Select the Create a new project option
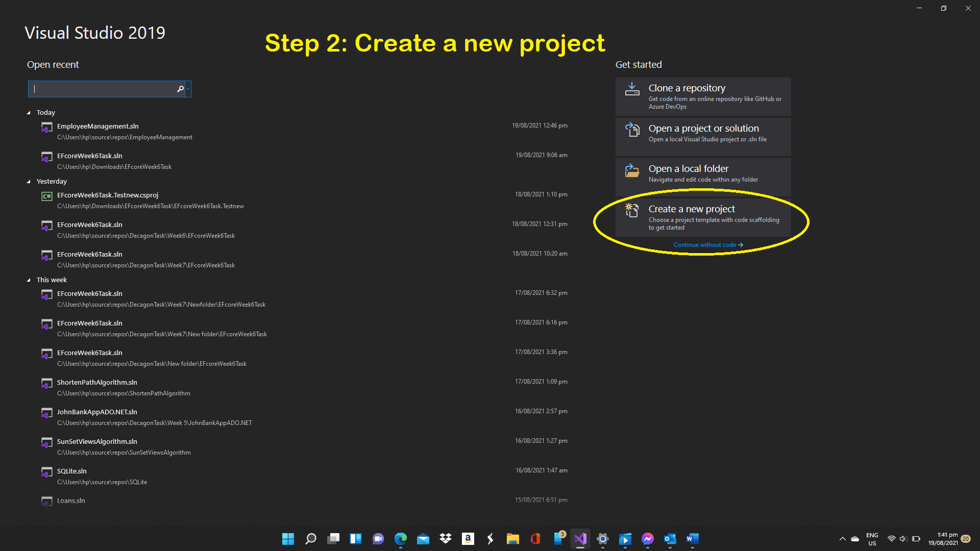Image resolution: width=980 pixels, height=551 pixels. (x=691, y=209)
